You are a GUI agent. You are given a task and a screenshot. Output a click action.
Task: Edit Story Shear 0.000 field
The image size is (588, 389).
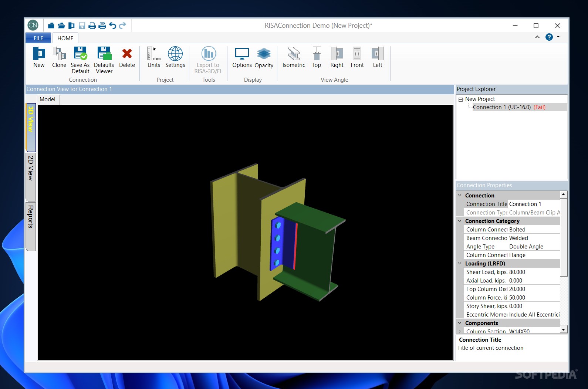tap(534, 306)
